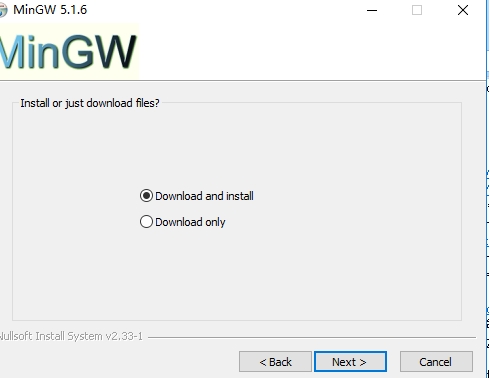Go to the previous step with < Back
The width and height of the screenshot is (490, 378).
pyautogui.click(x=275, y=362)
